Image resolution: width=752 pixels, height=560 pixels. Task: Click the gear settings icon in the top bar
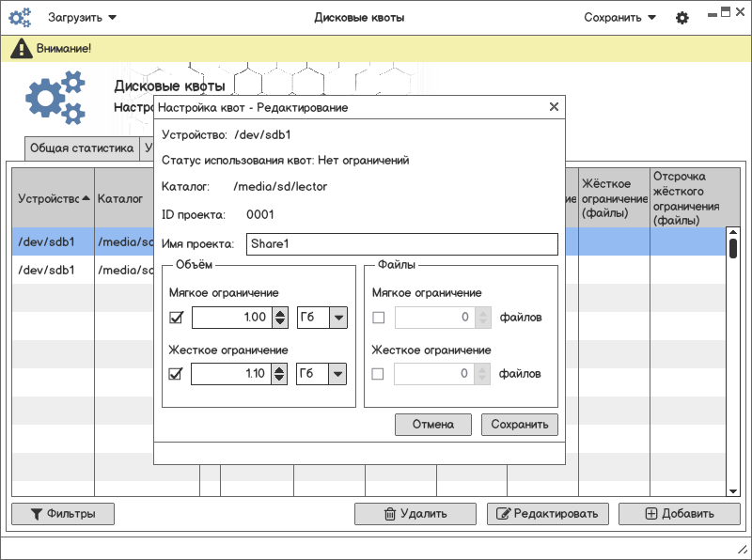click(682, 18)
